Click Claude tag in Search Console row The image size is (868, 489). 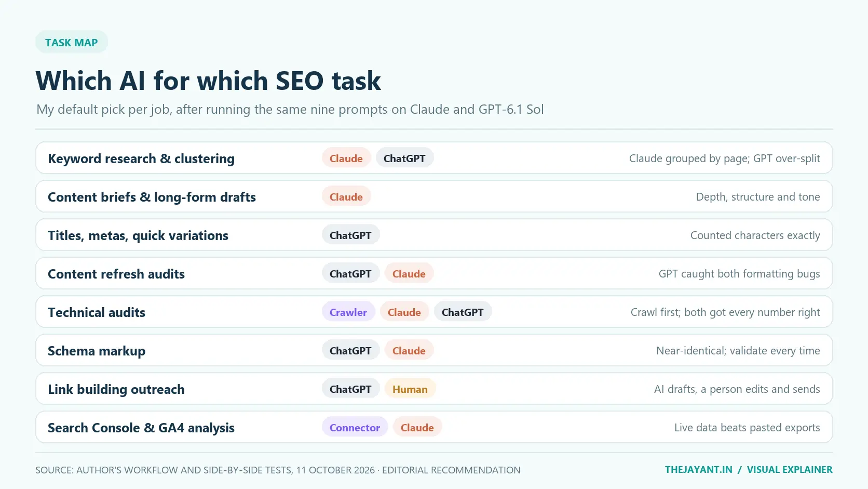coord(417,427)
